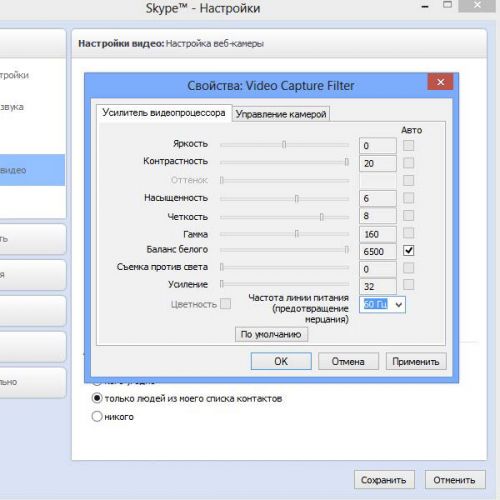Screen dimensions: 500x500
Task: Uncheck Auto for Баланс белого
Action: coord(408,250)
